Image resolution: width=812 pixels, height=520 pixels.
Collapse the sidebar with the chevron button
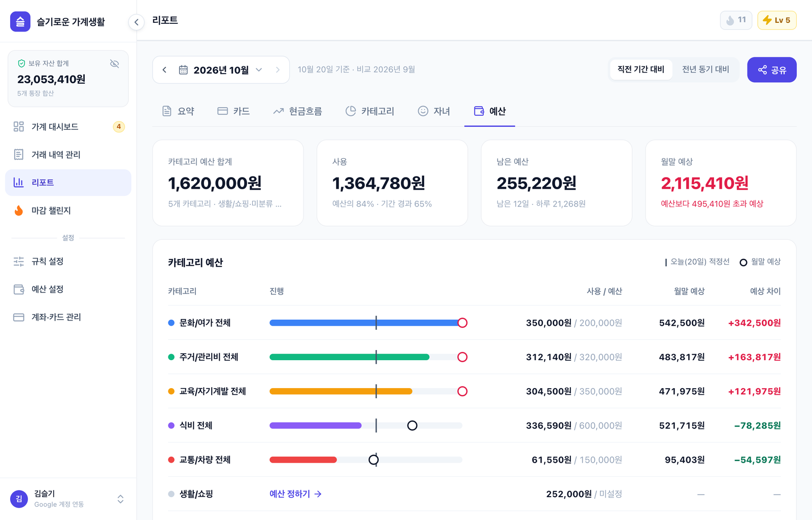136,22
